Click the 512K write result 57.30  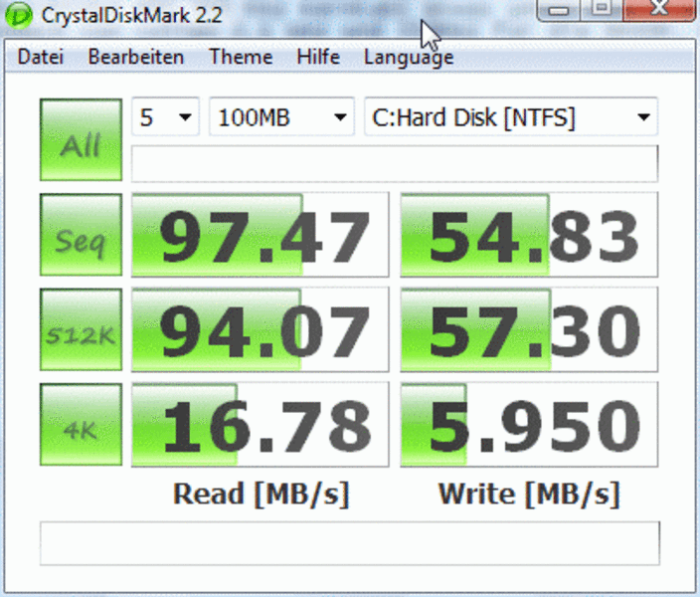tap(529, 329)
